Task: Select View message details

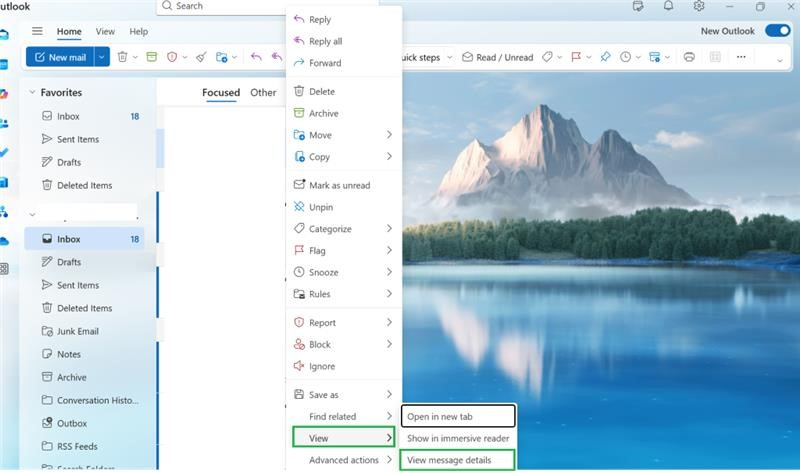Action: click(x=458, y=460)
